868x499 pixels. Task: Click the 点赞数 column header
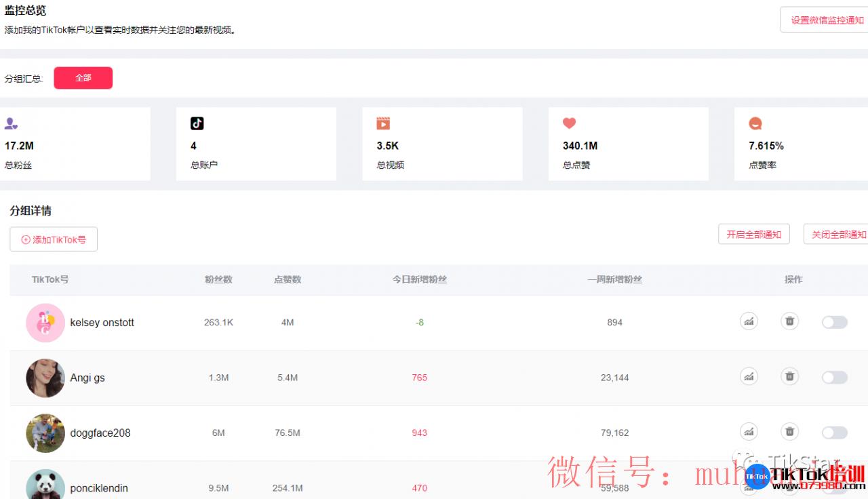pyautogui.click(x=288, y=279)
